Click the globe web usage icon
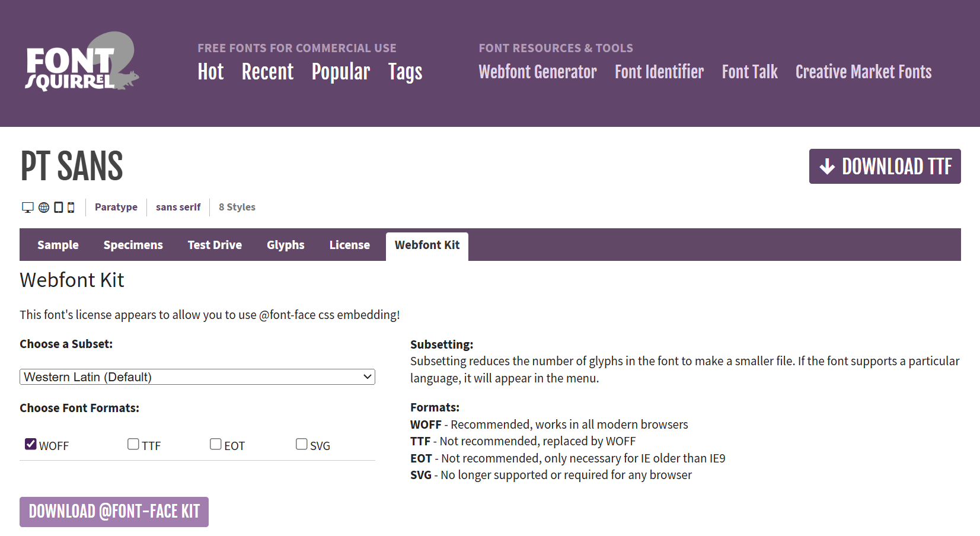Screen dimensions: 980x536 [x=44, y=208]
